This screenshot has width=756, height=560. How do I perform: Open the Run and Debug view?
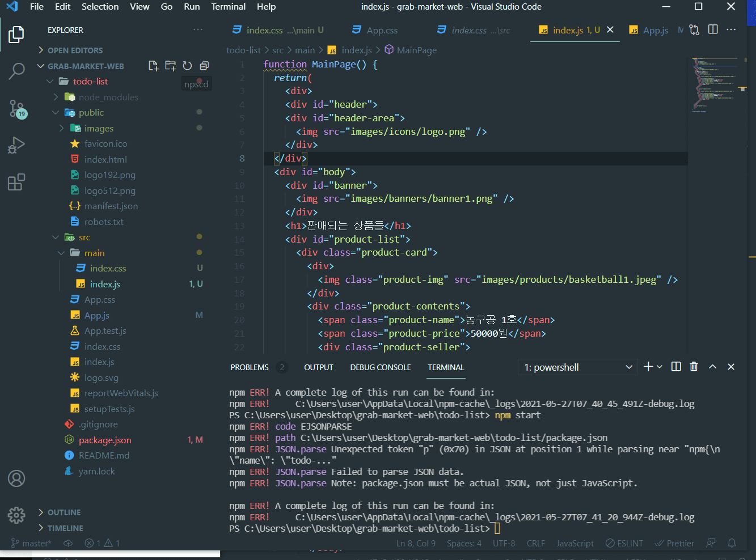(x=16, y=145)
